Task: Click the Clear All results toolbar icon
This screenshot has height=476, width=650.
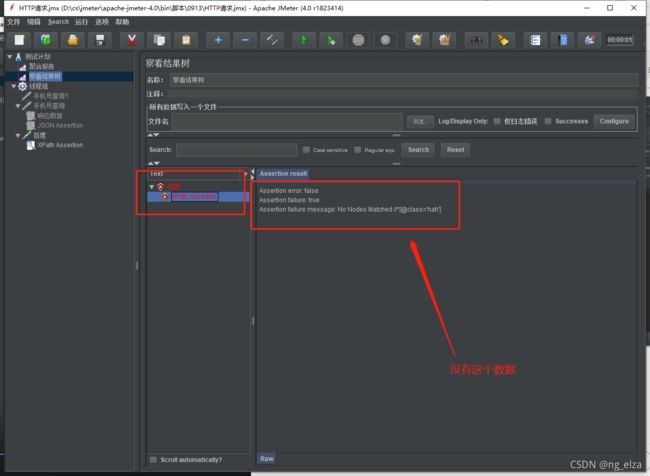Action: [444, 40]
